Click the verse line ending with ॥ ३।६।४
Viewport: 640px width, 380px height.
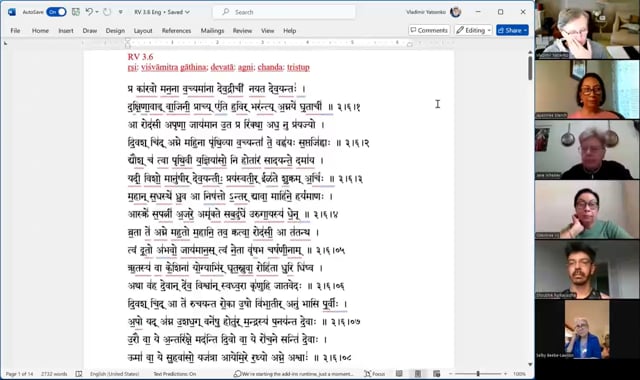click(x=233, y=214)
